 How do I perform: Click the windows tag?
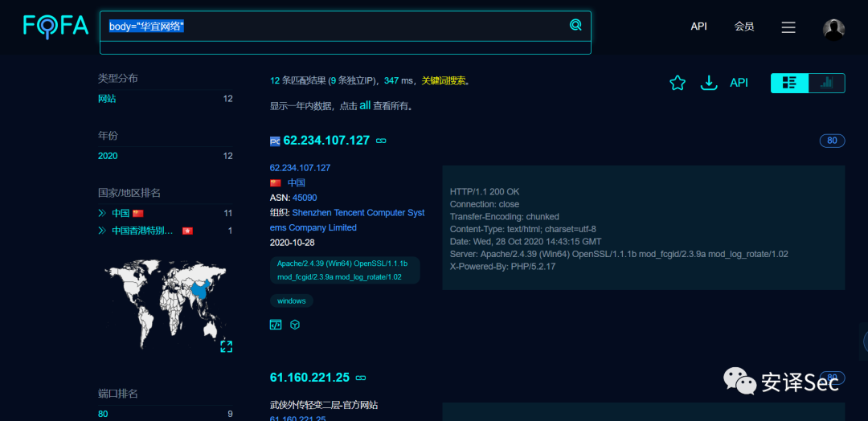pos(292,301)
